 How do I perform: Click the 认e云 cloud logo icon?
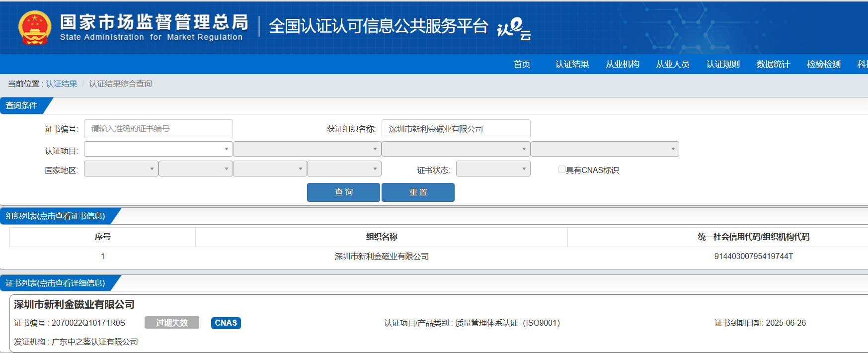click(514, 29)
